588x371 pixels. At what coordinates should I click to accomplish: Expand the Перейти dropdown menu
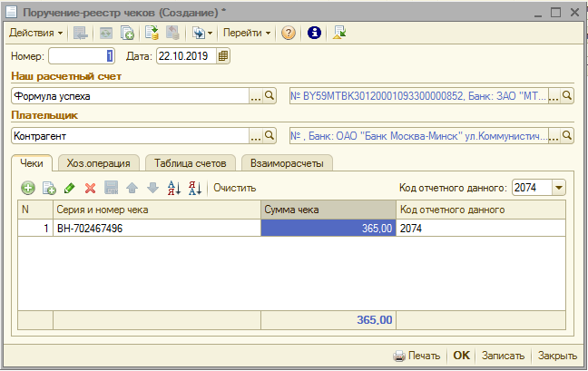(x=247, y=33)
